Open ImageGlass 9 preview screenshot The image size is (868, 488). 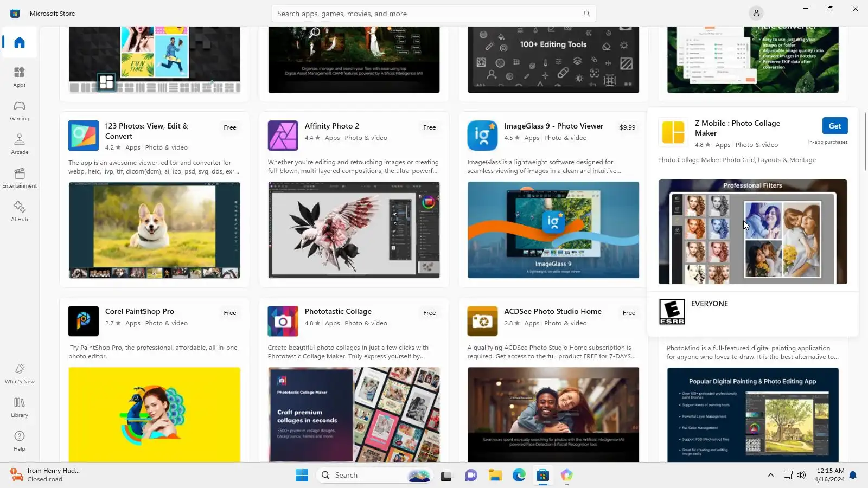tap(553, 230)
